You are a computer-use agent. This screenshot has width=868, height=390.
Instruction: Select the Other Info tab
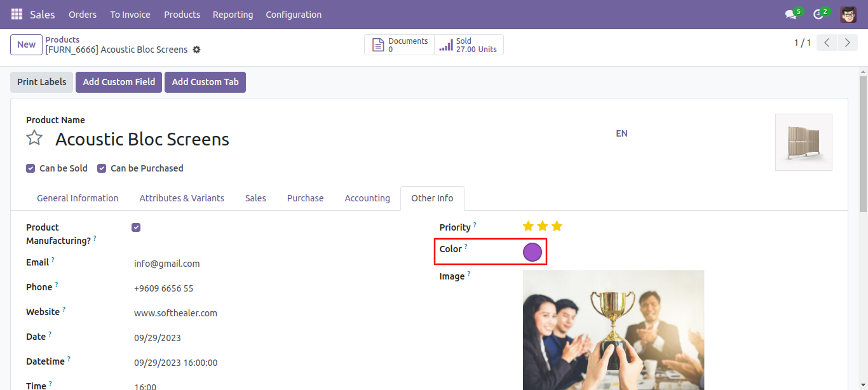click(432, 198)
